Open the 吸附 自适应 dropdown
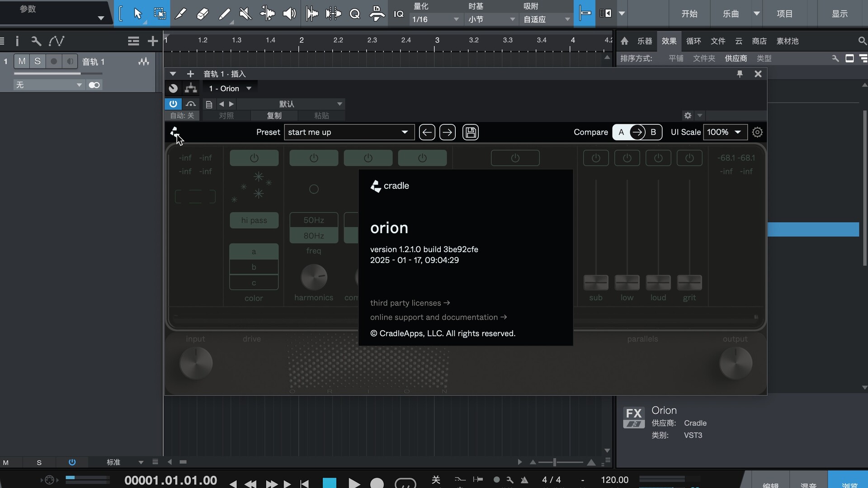Image resolution: width=868 pixels, height=488 pixels. 547,19
